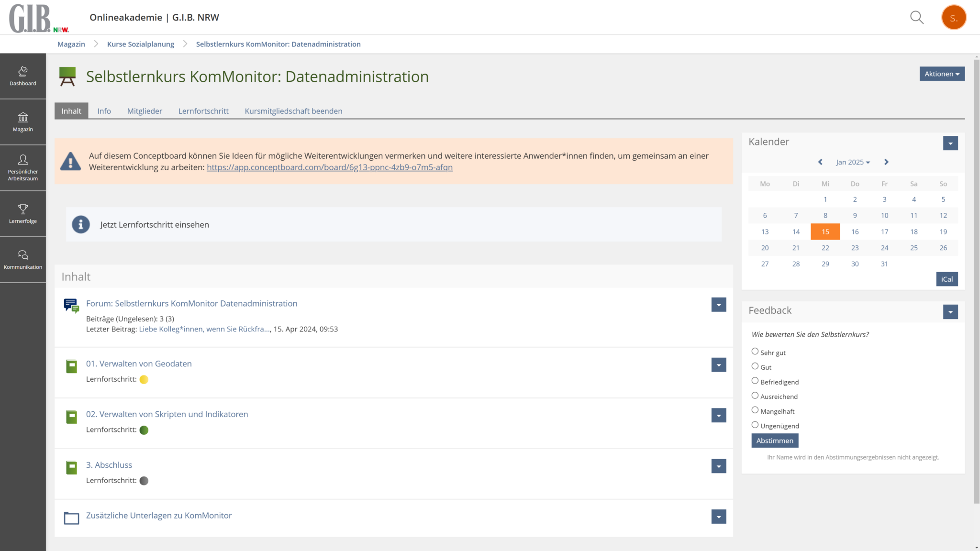The image size is (980, 551).
Task: Select day 22 in the calendar
Action: [825, 248]
